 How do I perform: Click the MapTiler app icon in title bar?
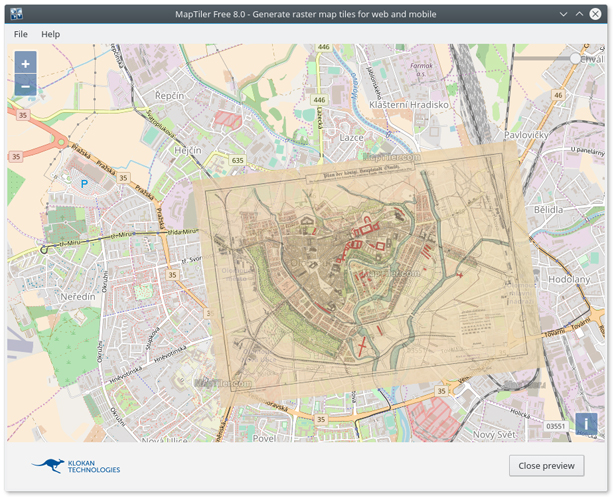[x=16, y=14]
